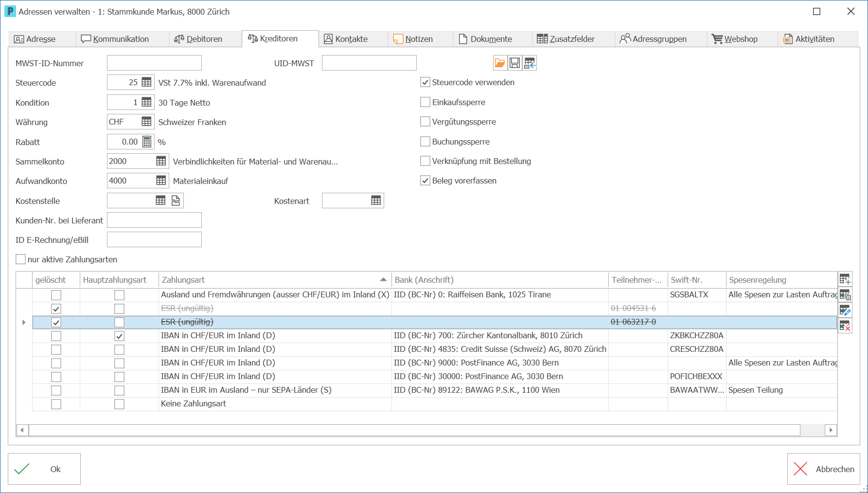Open Kostenart lookup table icon
The height and width of the screenshot is (493, 868).
click(x=376, y=201)
